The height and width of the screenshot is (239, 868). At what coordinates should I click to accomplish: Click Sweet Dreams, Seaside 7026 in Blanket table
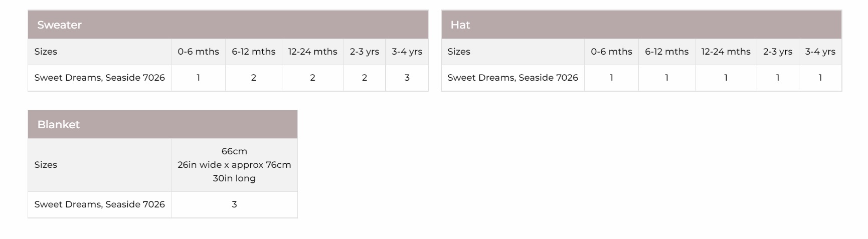(99, 204)
